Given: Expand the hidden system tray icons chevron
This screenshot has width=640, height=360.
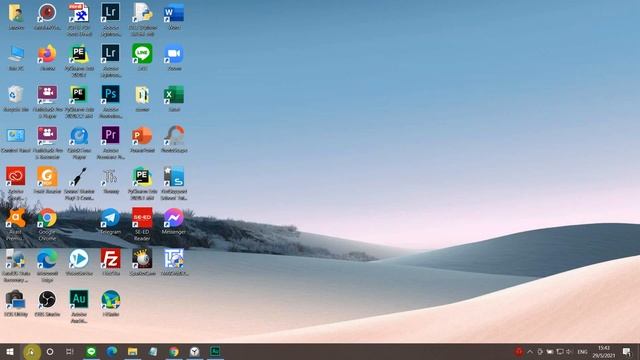Looking at the screenshot, I should [x=530, y=351].
